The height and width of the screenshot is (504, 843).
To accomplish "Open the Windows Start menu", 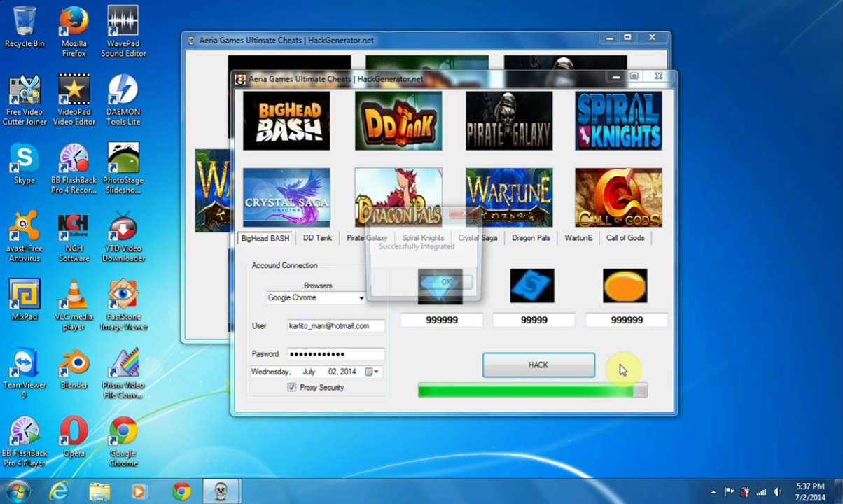I will pos(18,491).
